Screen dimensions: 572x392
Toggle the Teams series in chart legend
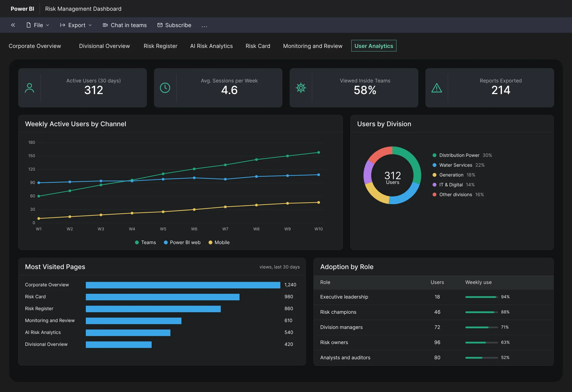tap(145, 242)
